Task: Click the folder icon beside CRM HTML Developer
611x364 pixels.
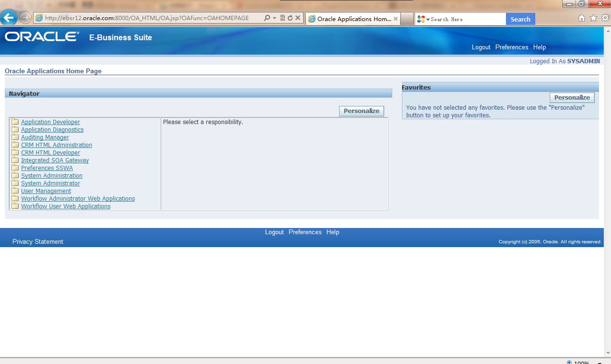Action: tap(15, 152)
